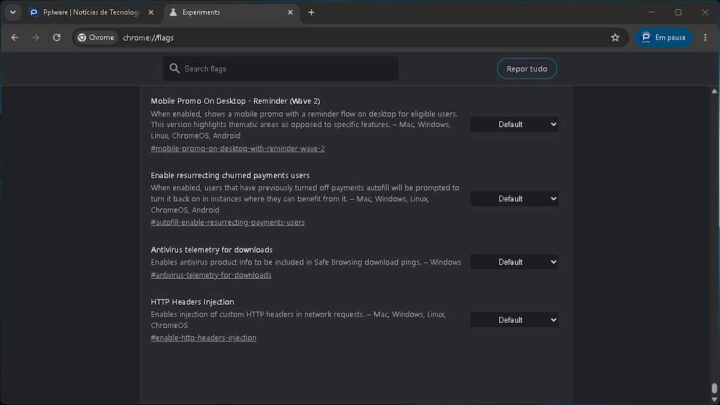Click the forward navigation arrow
720x405 pixels.
36,38
